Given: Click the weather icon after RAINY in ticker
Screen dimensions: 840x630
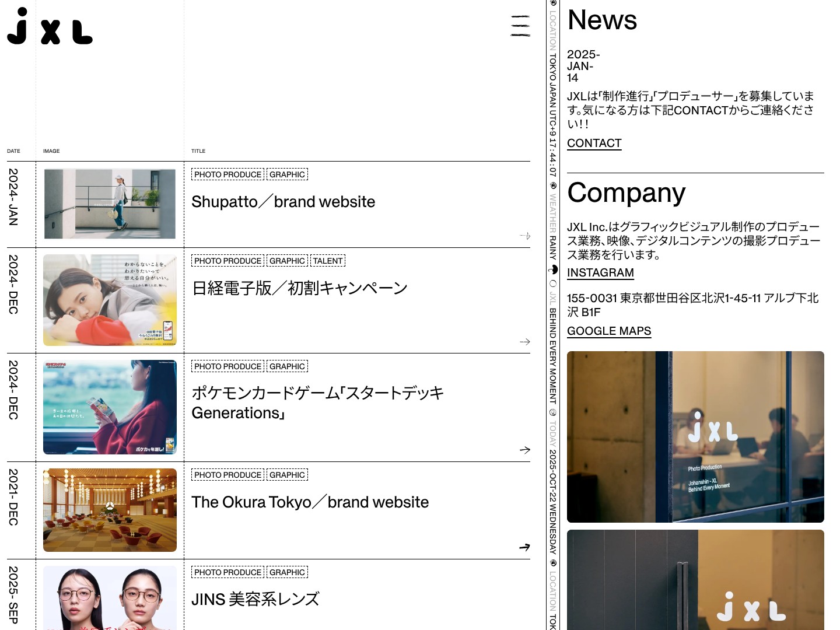Looking at the screenshot, I should pyautogui.click(x=553, y=269).
